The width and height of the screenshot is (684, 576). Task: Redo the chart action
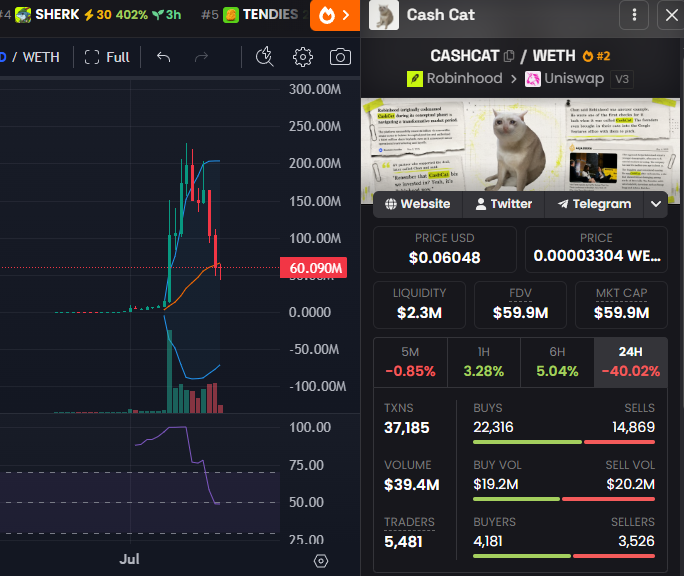[201, 57]
